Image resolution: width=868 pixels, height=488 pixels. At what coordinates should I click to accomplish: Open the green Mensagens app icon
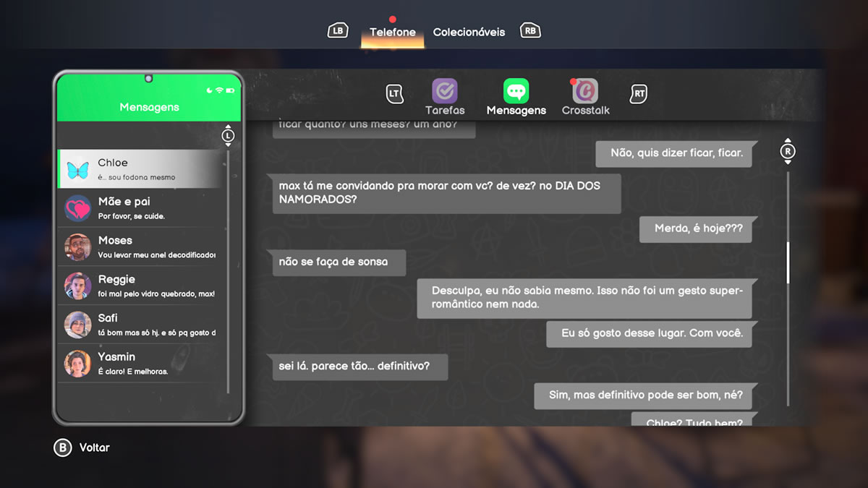516,91
